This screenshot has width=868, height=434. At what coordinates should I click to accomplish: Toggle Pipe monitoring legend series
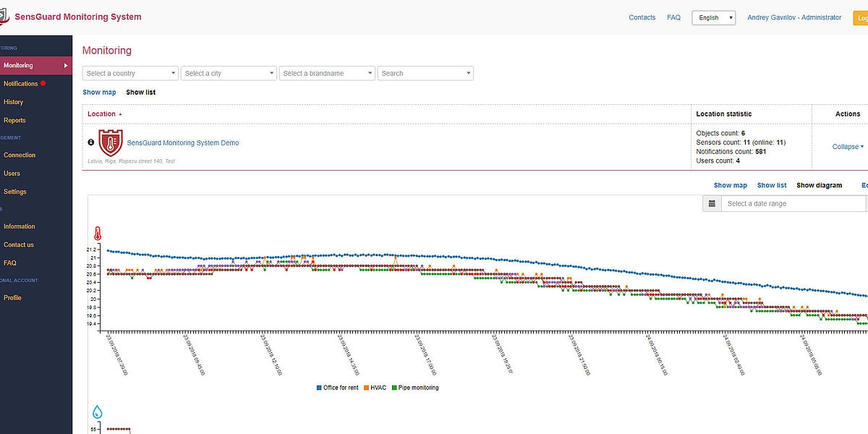414,388
